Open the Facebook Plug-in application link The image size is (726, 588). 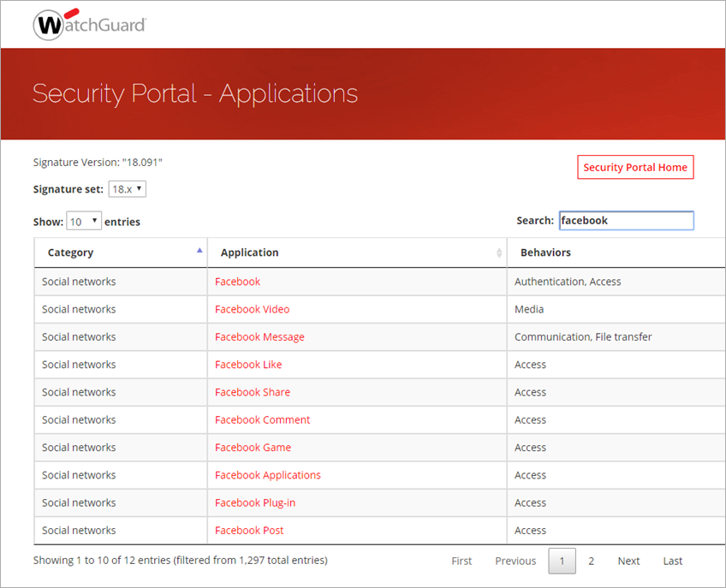click(x=255, y=502)
